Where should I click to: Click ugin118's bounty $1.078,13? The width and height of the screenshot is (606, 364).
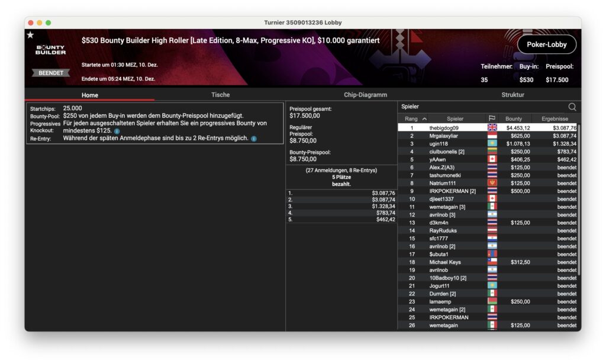(518, 144)
